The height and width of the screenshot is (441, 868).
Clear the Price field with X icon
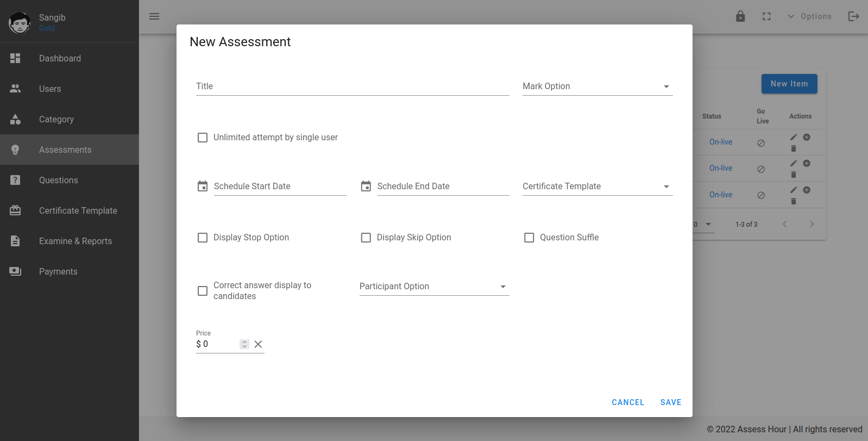258,344
